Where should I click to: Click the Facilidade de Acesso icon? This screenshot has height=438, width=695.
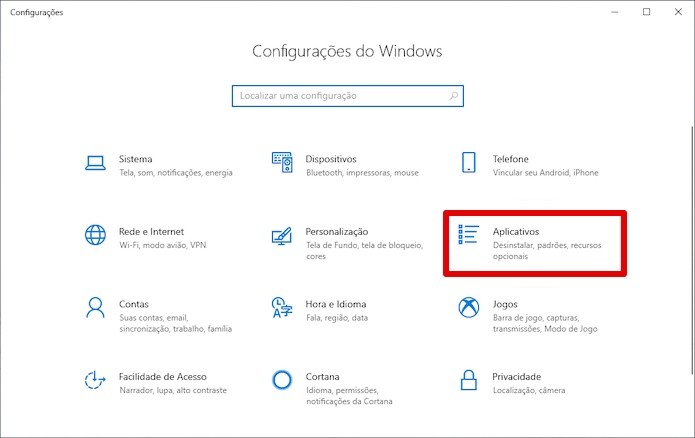tap(95, 380)
